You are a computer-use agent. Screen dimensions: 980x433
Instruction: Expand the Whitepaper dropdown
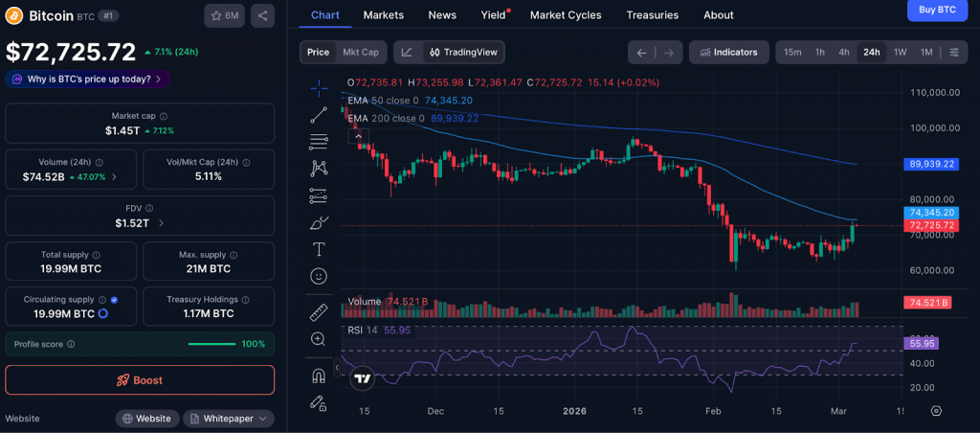229,419
